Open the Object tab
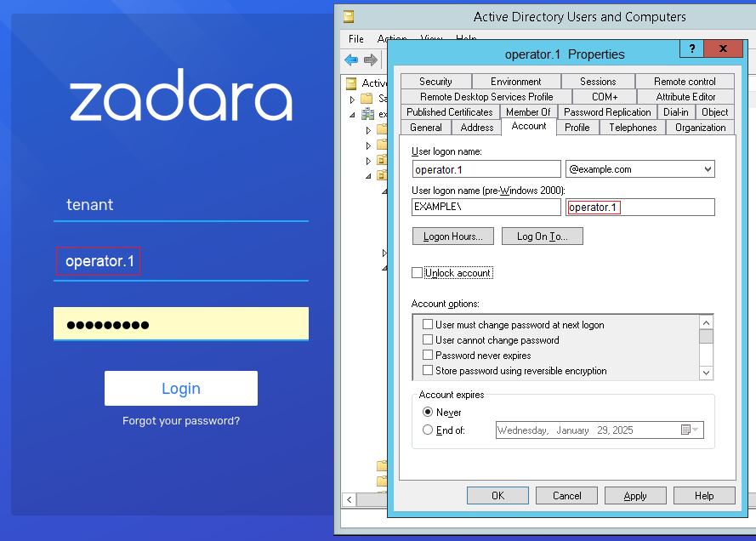Screen dimensions: 756x541 [715, 112]
